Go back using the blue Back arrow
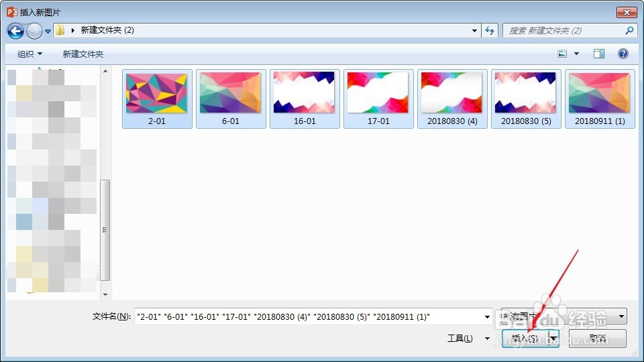Screen dimensions: 644x362 (x=15, y=31)
